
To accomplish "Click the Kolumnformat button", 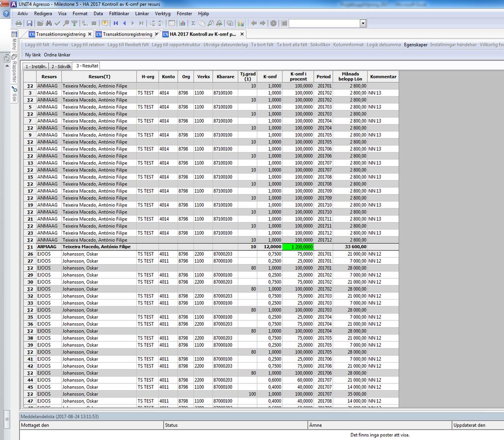I will [348, 45].
